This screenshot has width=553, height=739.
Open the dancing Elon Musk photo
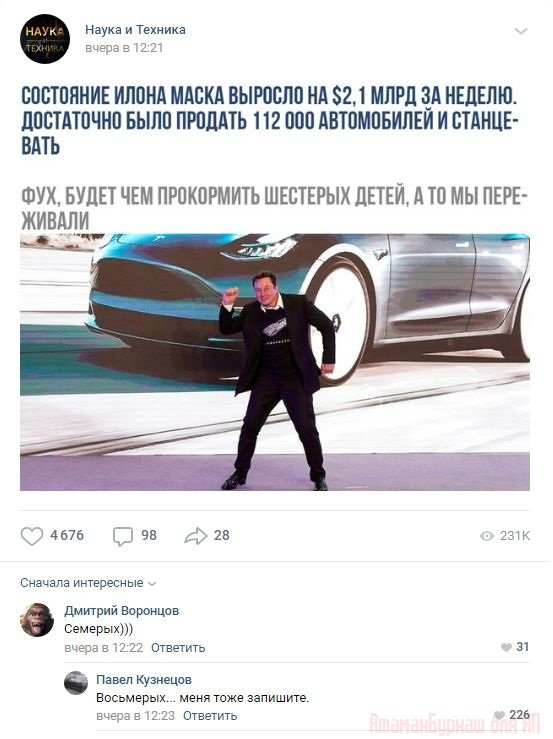275,362
